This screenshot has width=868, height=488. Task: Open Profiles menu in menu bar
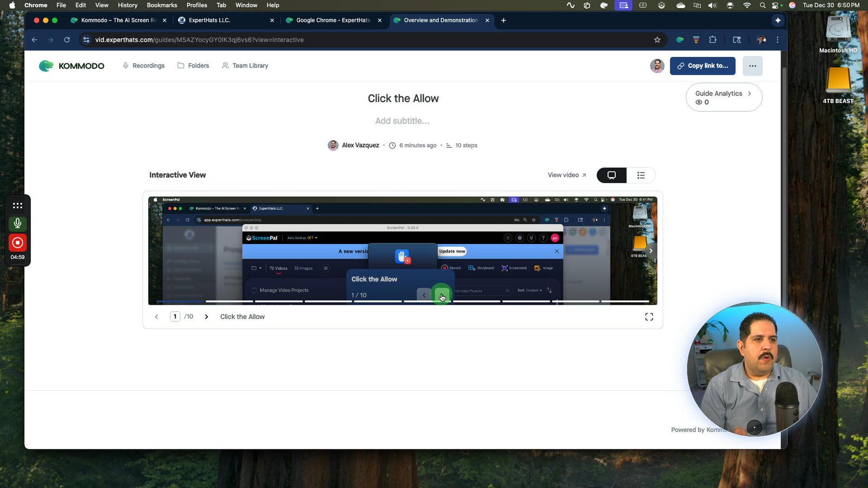196,5
